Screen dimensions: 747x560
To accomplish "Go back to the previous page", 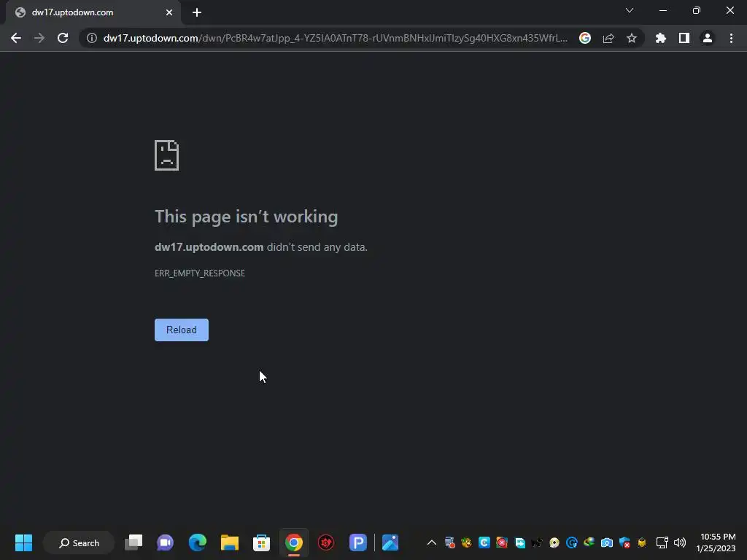I will 16,38.
